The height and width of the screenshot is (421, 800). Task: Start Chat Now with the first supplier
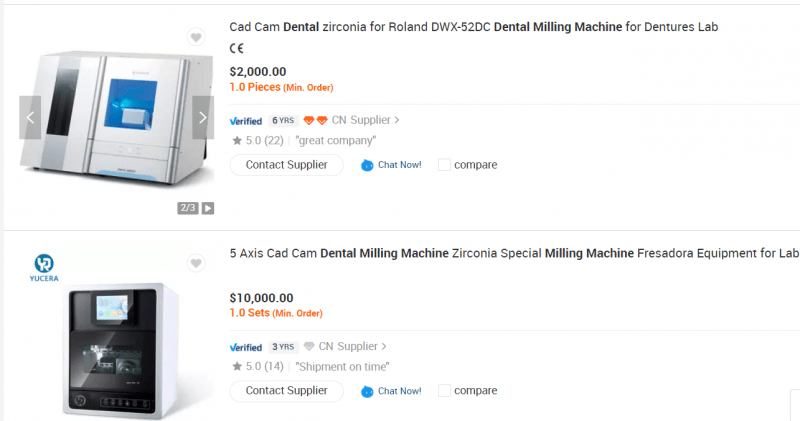coord(391,165)
